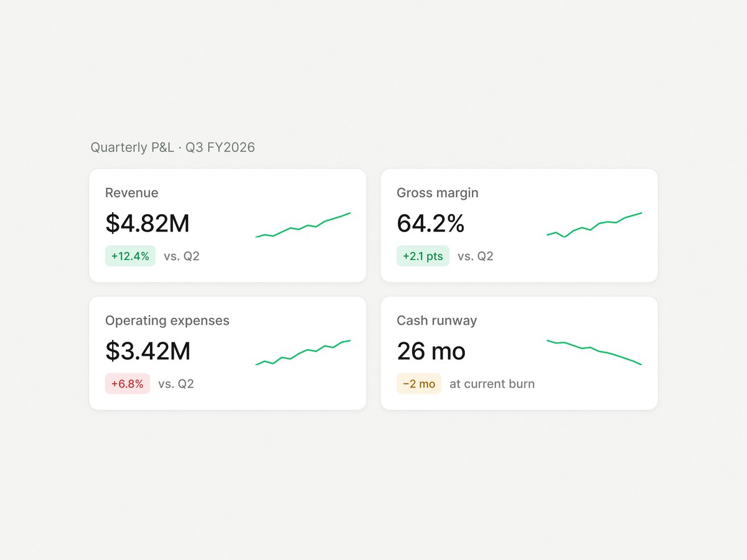Screen dimensions: 747x560
Task: Select the 64.2% gross margin value
Action: [431, 223]
